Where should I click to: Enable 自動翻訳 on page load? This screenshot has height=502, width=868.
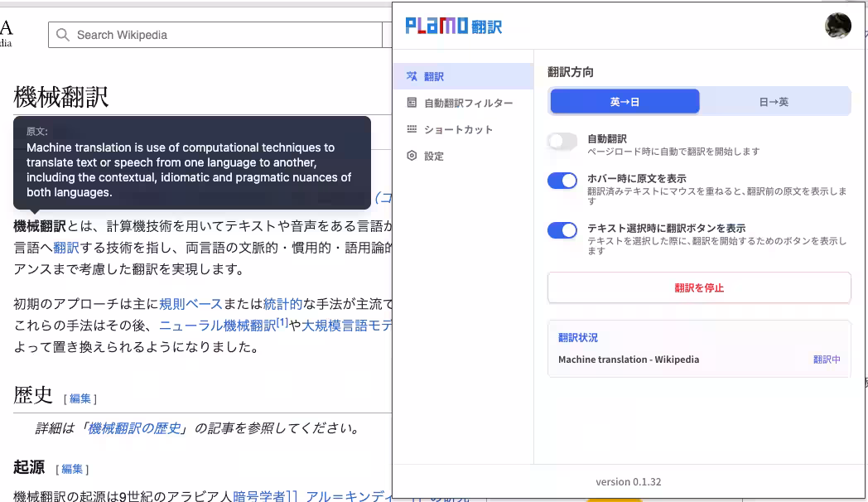pyautogui.click(x=562, y=142)
